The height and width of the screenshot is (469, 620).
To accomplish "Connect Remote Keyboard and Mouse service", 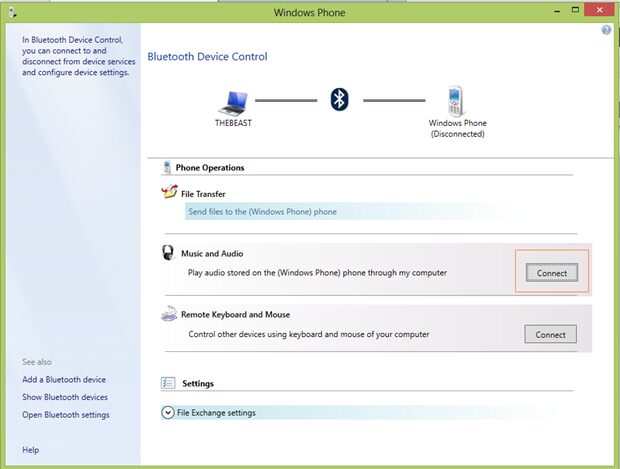I will point(550,334).
